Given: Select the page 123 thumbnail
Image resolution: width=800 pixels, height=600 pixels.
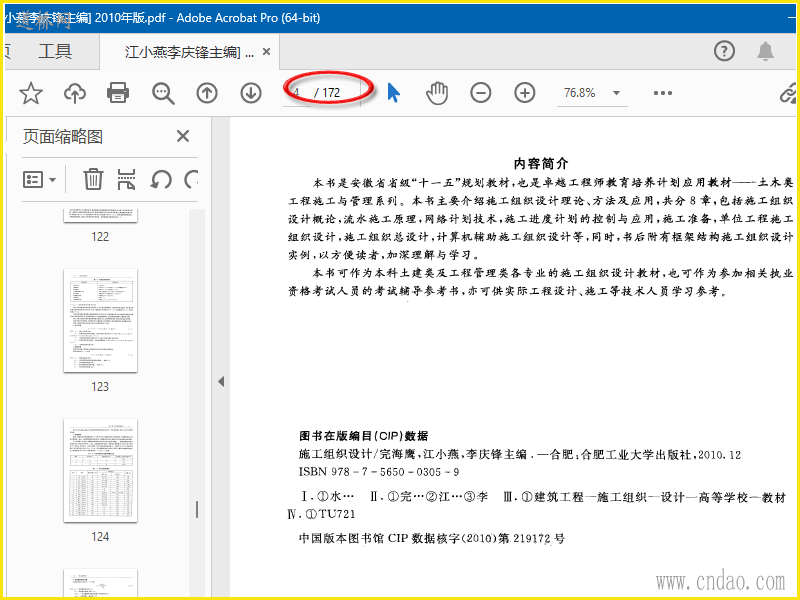Looking at the screenshot, I should (x=101, y=321).
